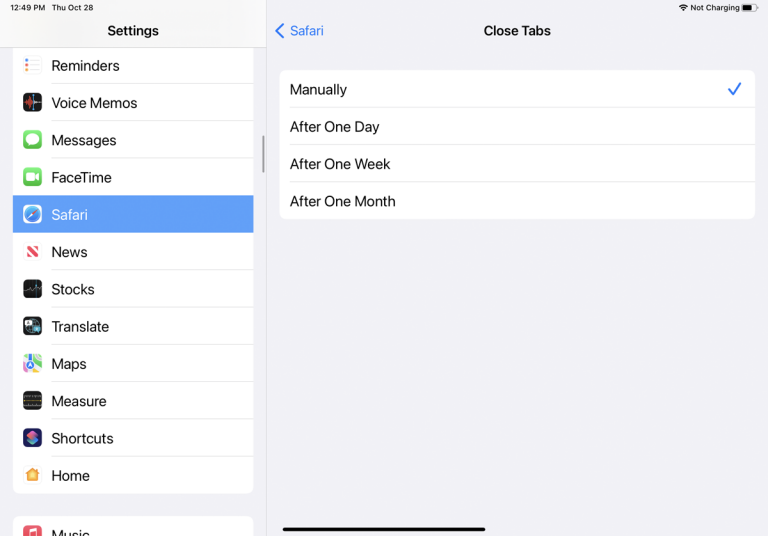This screenshot has width=768, height=536.
Task: Go back using the Safari chevron
Action: (299, 31)
